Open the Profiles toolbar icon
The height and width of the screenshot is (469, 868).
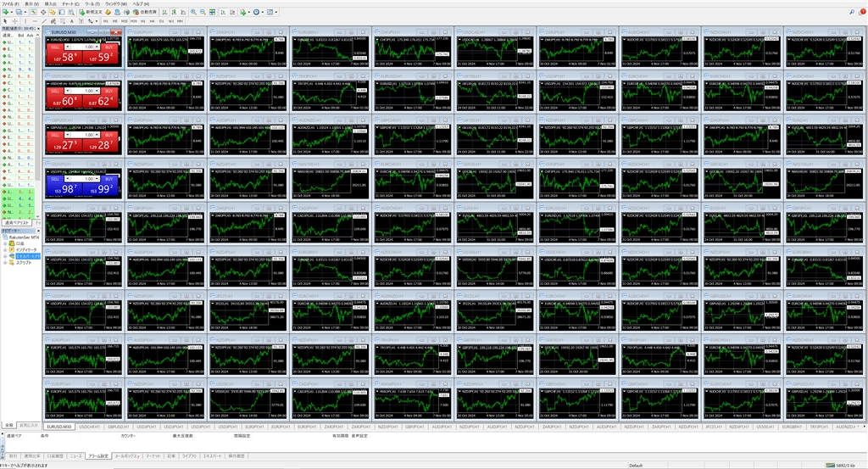click(x=19, y=12)
